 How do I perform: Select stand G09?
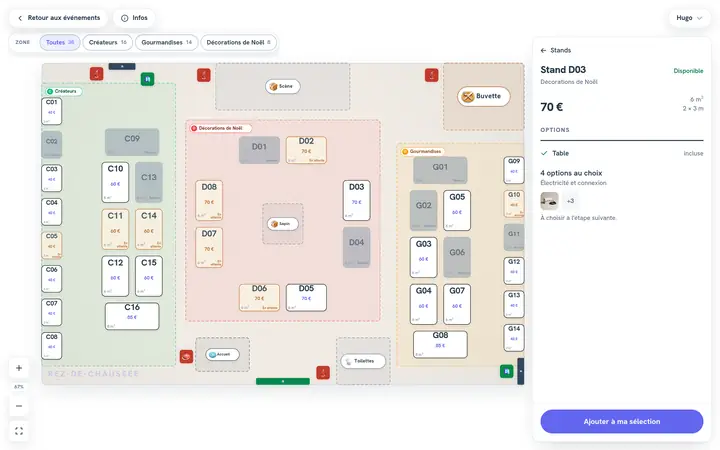[514, 170]
